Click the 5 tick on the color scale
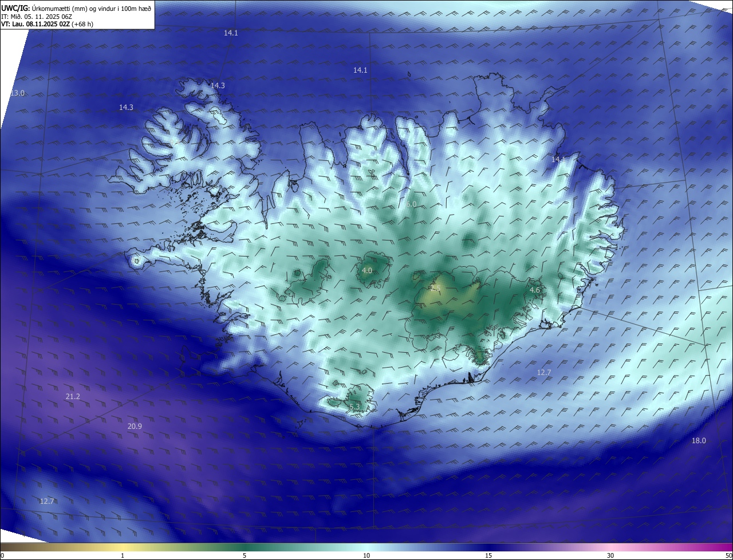The image size is (733, 560). (x=245, y=555)
